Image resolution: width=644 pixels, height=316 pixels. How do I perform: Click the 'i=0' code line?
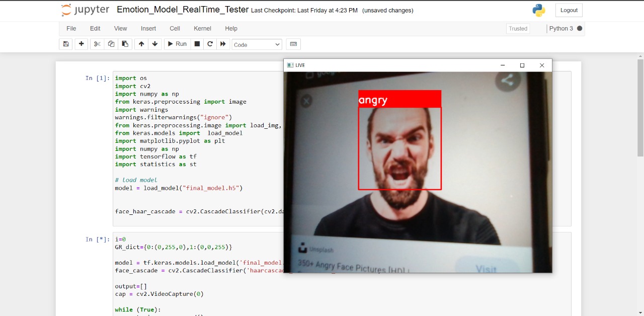[x=120, y=240]
